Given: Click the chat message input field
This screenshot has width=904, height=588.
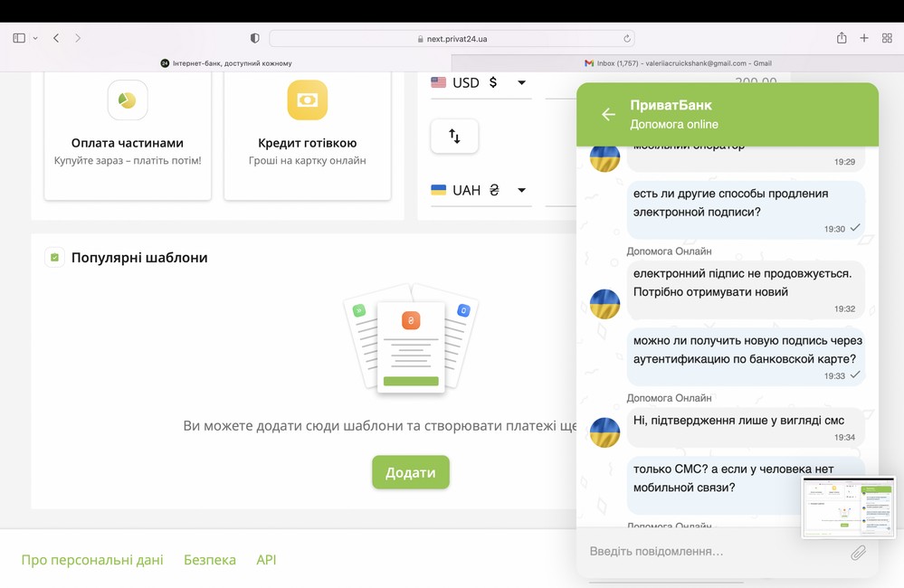Looking at the screenshot, I should (715, 552).
